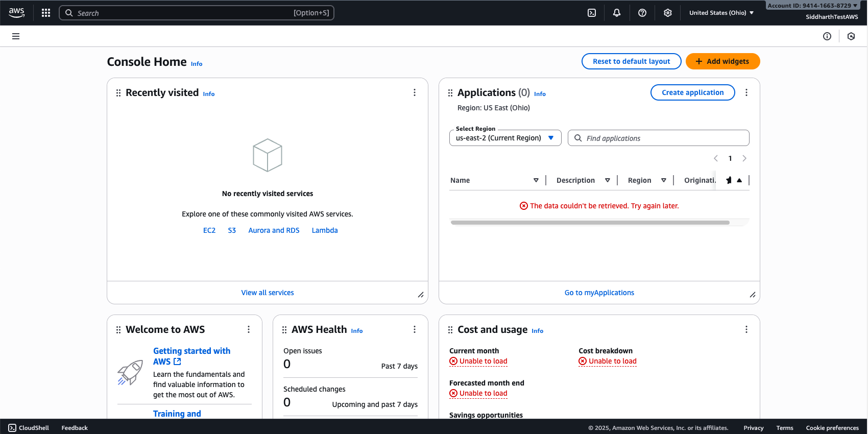Click Unable to load under Forecasted month end
Screen dimensions: 868x434
[478, 393]
